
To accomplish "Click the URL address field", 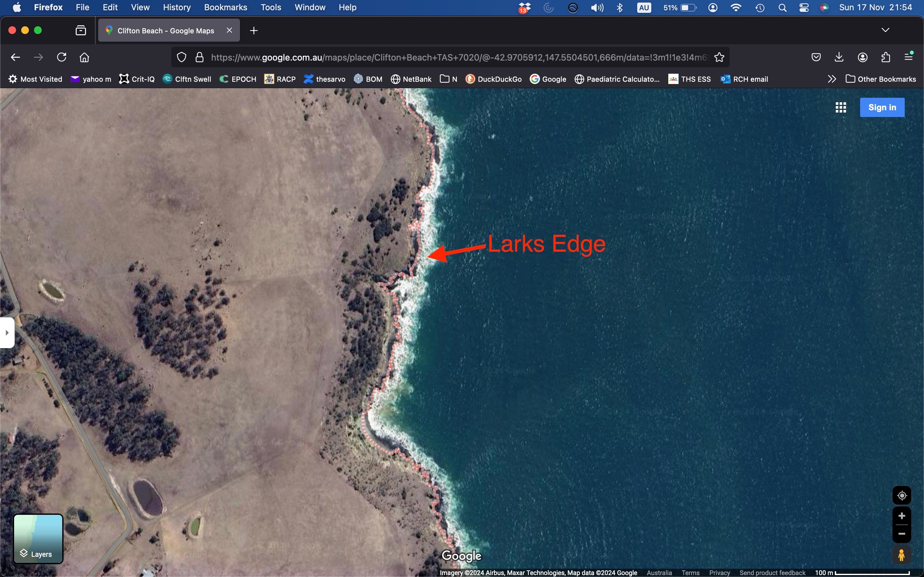I will [458, 58].
